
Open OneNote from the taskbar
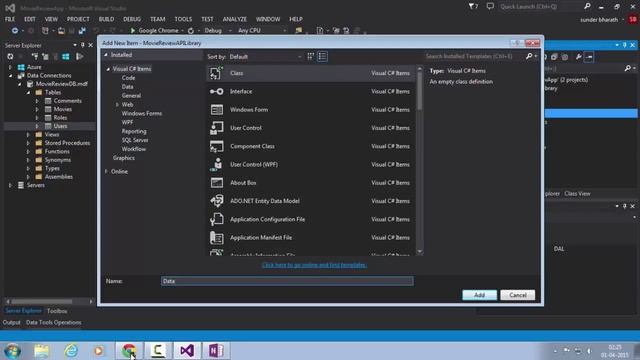(216, 351)
